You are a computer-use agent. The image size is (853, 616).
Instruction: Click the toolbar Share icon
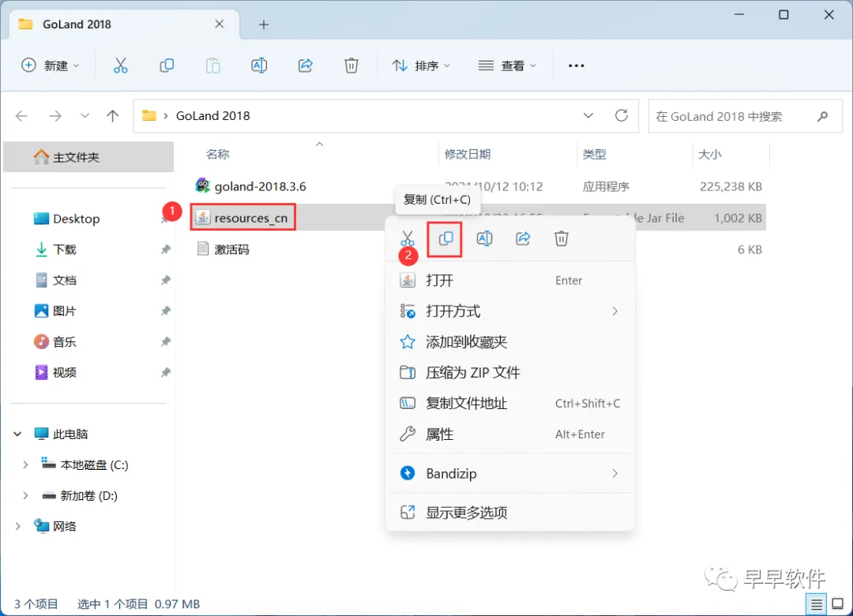305,66
